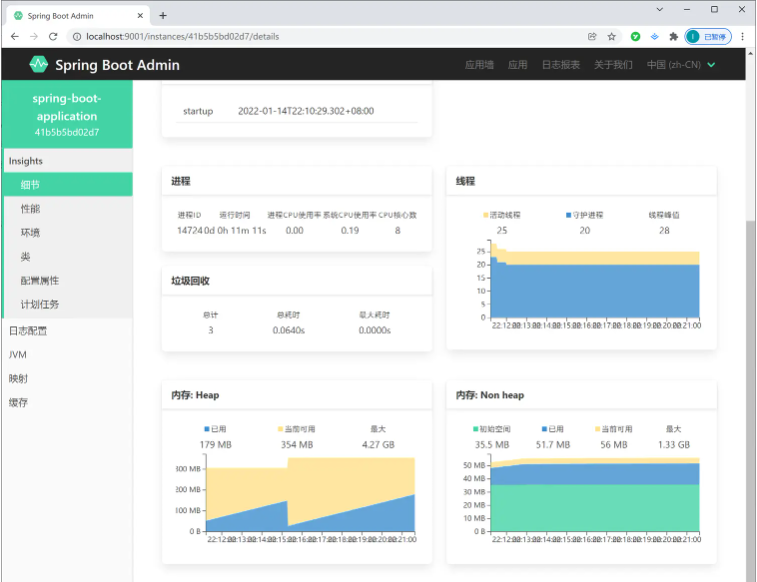Click the Spring Boot Admin heartbeat logo
The width and height of the screenshot is (757, 582).
click(39, 64)
